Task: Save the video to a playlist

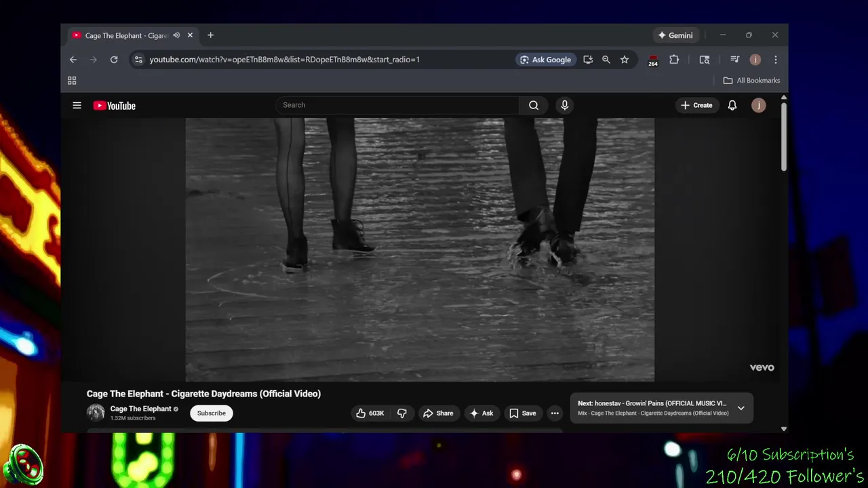Action: tap(523, 413)
